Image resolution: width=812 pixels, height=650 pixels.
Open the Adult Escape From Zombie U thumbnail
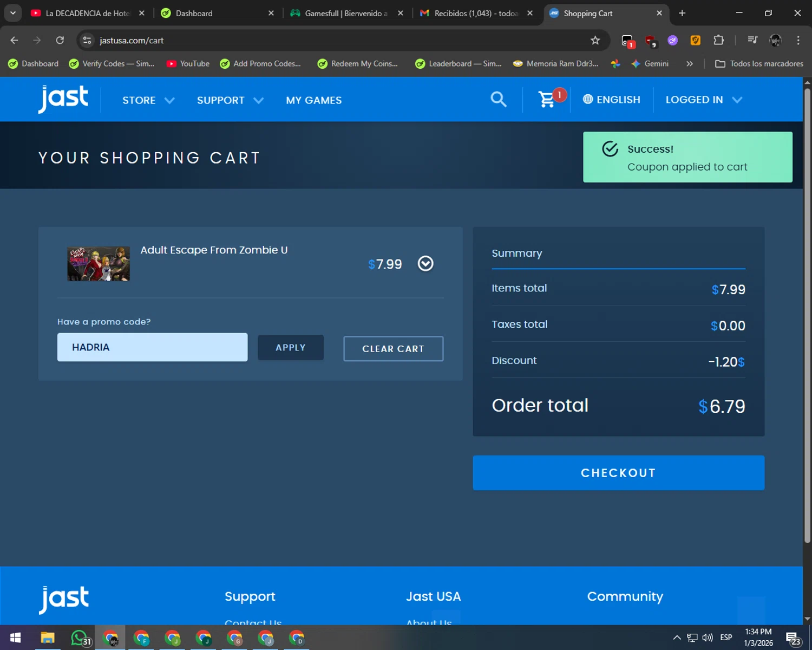(x=99, y=264)
